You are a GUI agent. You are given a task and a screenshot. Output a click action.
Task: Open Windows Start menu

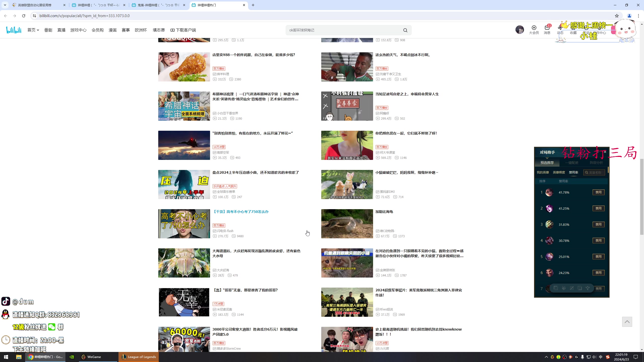(x=6, y=357)
